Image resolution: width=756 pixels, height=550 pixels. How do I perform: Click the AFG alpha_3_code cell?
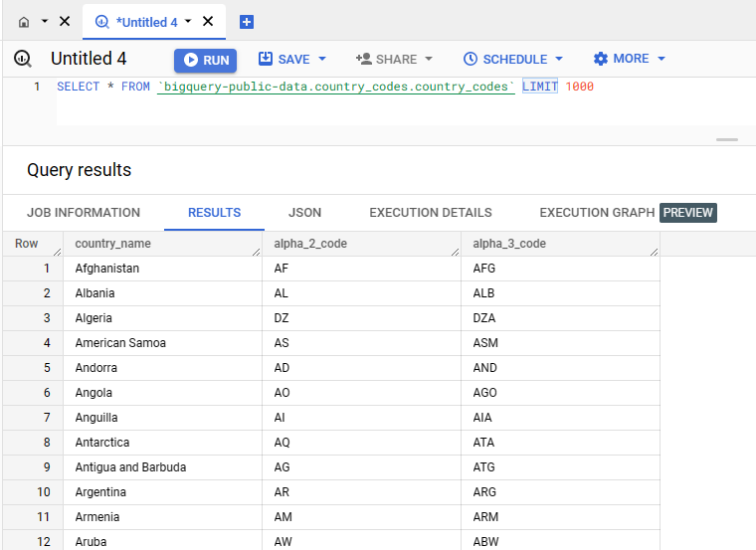(561, 269)
